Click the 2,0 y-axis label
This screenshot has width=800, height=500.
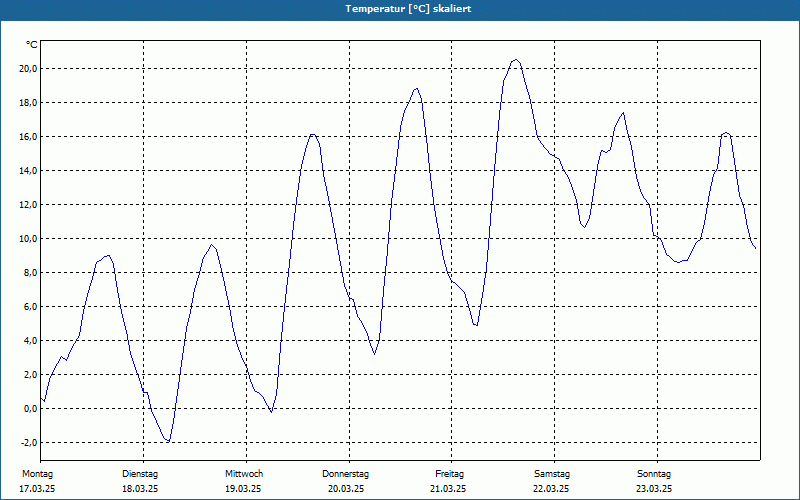point(30,374)
